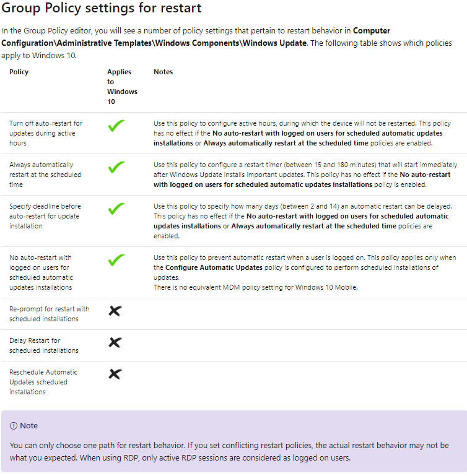This screenshot has height=476, width=467.
Task: Select Always automatically restart policy name
Action: (45, 175)
